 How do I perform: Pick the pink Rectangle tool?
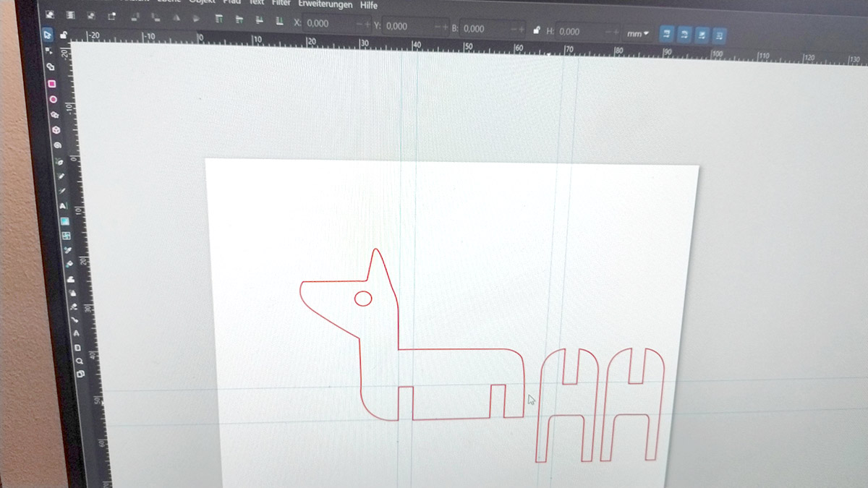point(52,83)
